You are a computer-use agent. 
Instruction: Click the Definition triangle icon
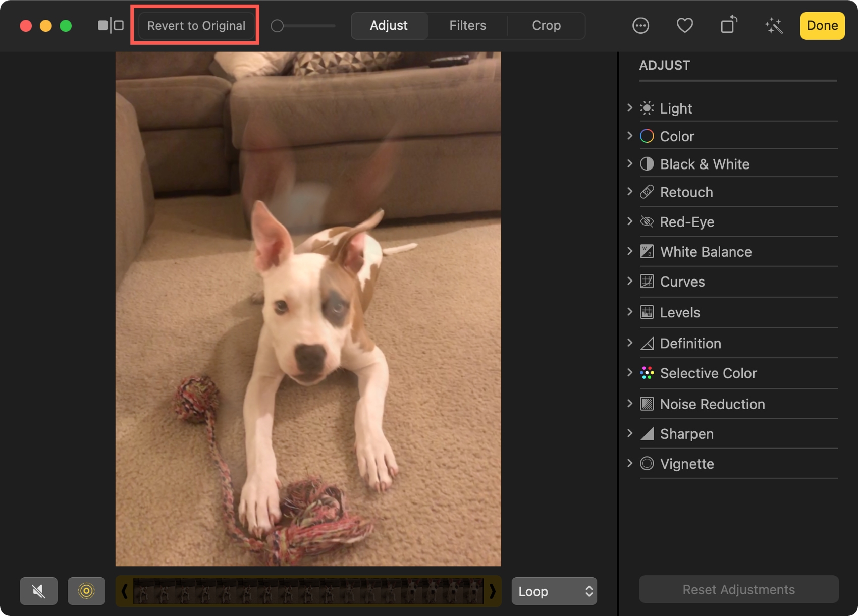(647, 343)
